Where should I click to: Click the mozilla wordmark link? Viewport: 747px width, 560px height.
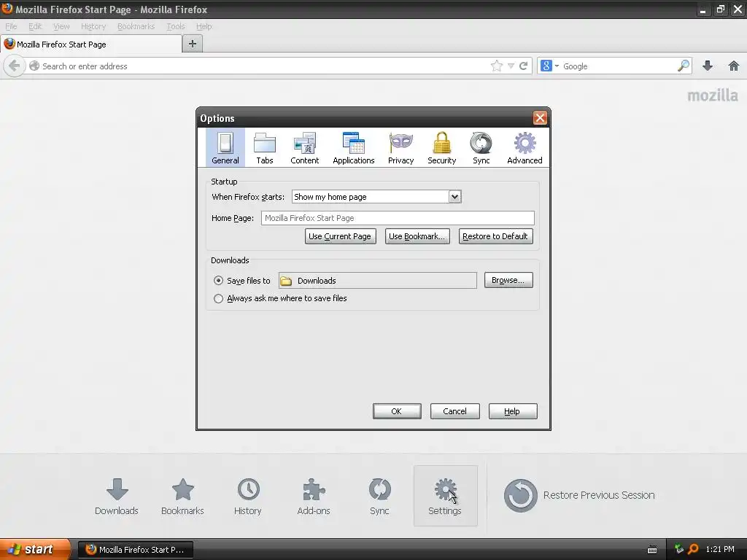click(x=713, y=96)
